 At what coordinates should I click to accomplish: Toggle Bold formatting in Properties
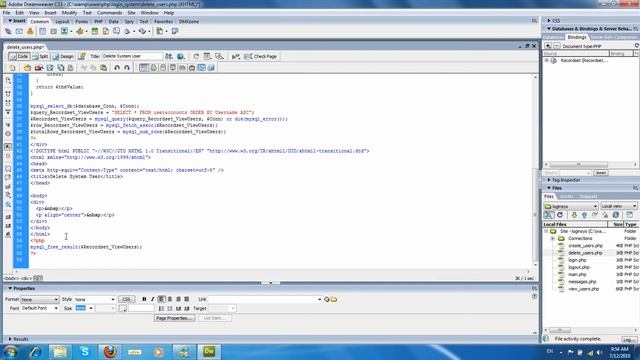tap(144, 299)
